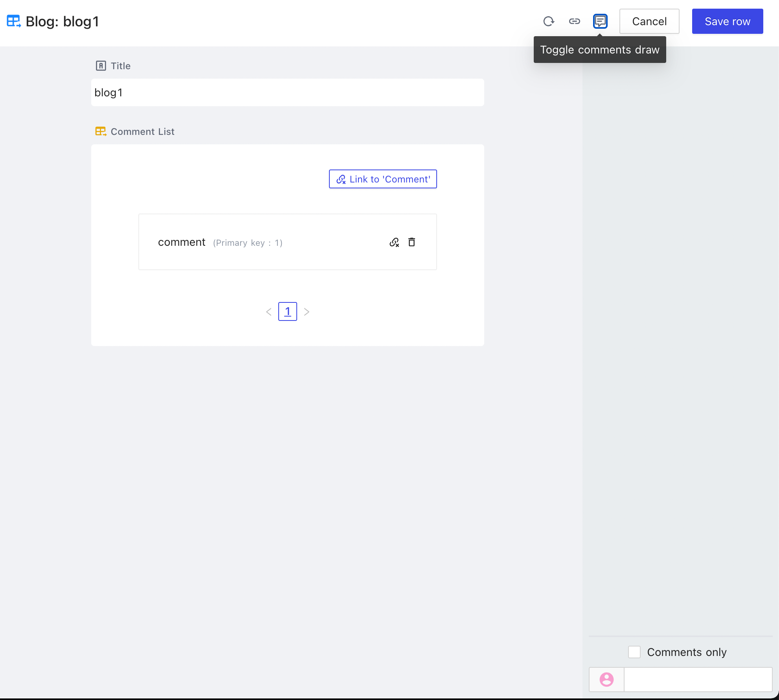Select page 1 in the pagination
The width and height of the screenshot is (779, 700).
pyautogui.click(x=287, y=311)
